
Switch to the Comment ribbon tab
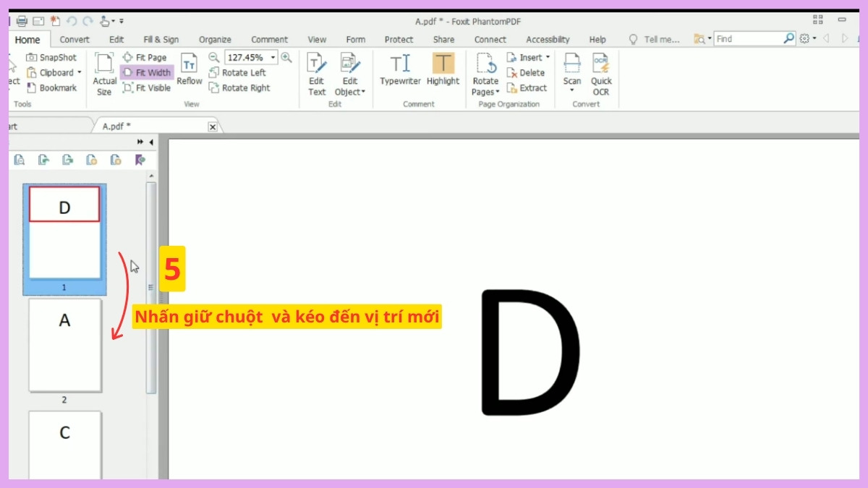269,40
